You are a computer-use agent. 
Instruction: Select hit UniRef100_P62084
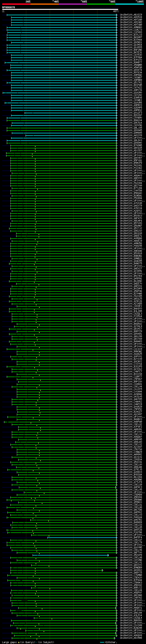pyautogui.click(x=131, y=183)
